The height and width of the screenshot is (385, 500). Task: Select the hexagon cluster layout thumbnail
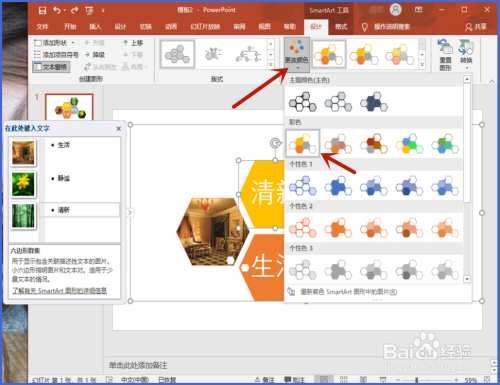177,54
